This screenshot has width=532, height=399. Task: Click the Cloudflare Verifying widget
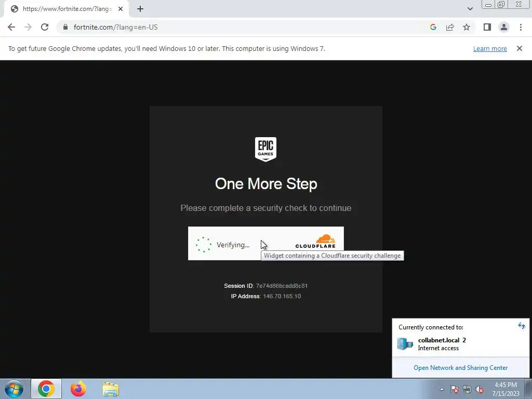click(265, 243)
